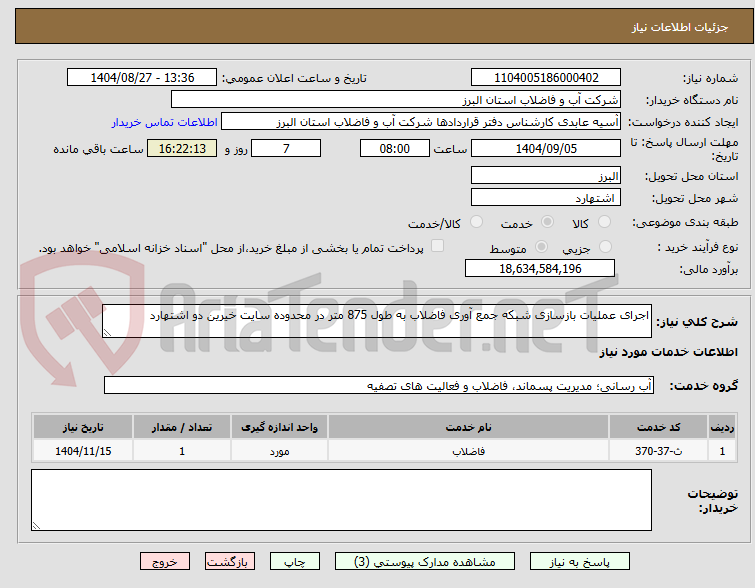Click the شرح کلی نیاز description textarea
Image resolution: width=755 pixels, height=588 pixels.
click(x=377, y=321)
